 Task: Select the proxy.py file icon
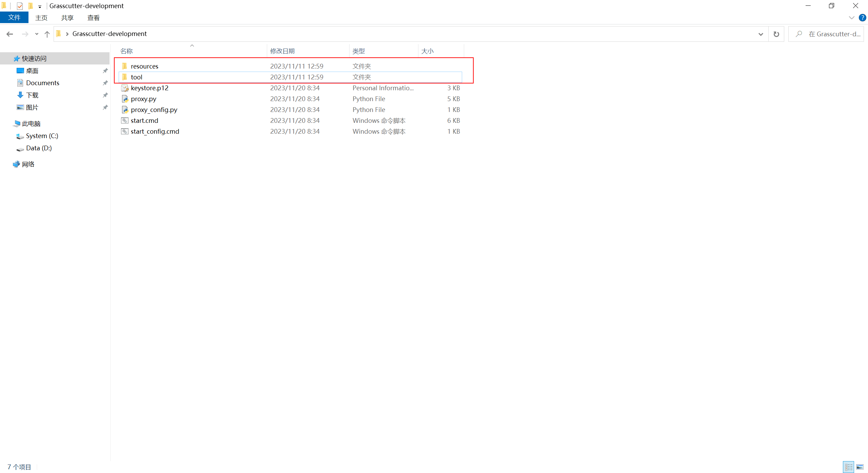[x=125, y=99]
